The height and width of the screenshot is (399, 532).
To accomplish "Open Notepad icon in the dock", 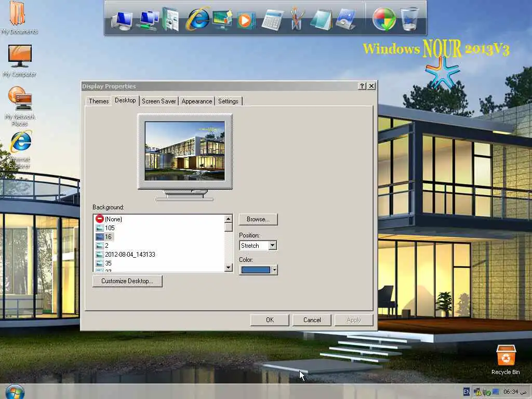I will click(x=321, y=20).
